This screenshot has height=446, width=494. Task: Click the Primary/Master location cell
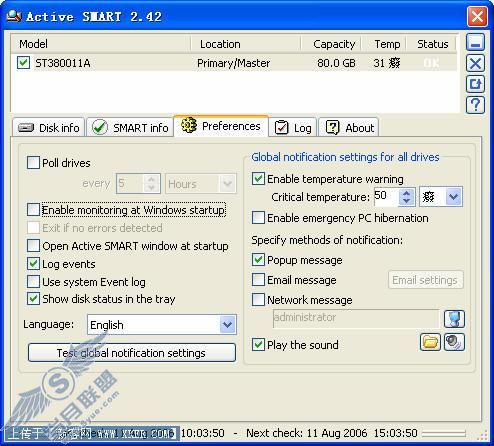point(233,63)
